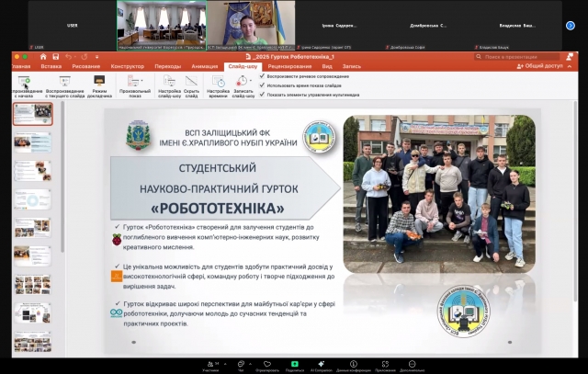Select the Arduino logo icon on the slide

tap(117, 312)
